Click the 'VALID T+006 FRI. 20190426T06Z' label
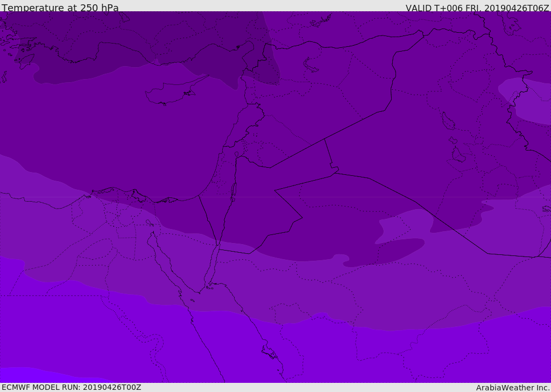The width and height of the screenshot is (551, 392). click(x=477, y=8)
